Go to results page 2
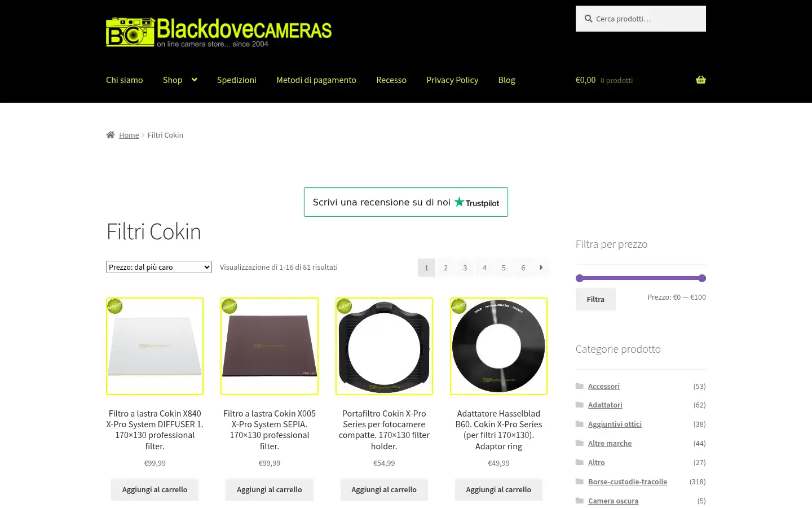The width and height of the screenshot is (812, 508). tap(445, 268)
